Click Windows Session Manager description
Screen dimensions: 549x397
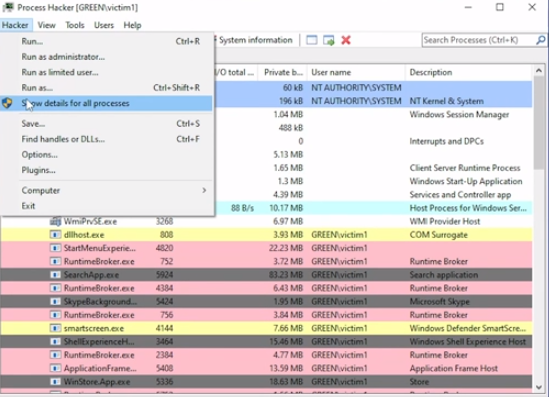click(459, 114)
